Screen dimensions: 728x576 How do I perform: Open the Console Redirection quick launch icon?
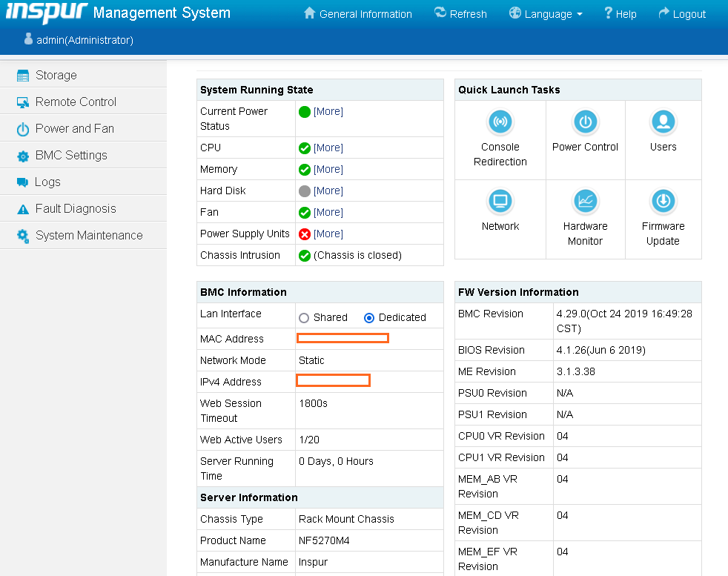click(x=500, y=122)
